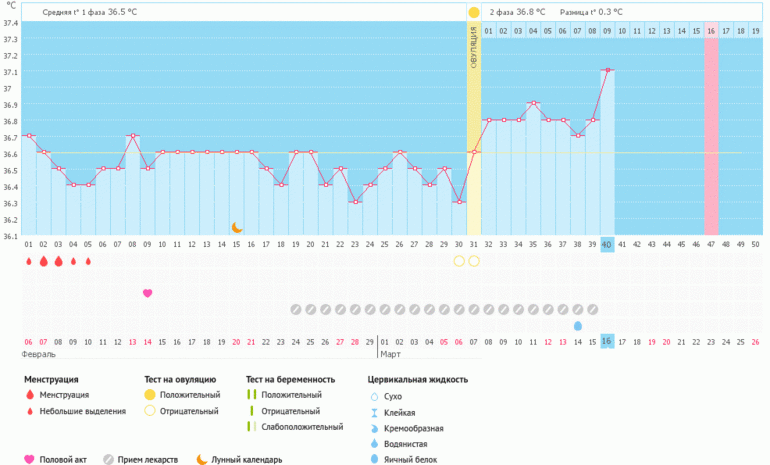Image resolution: width=770 pixels, height=465 pixels.
Task: Click the orange crescent moon on day 15
Action: 237,228
